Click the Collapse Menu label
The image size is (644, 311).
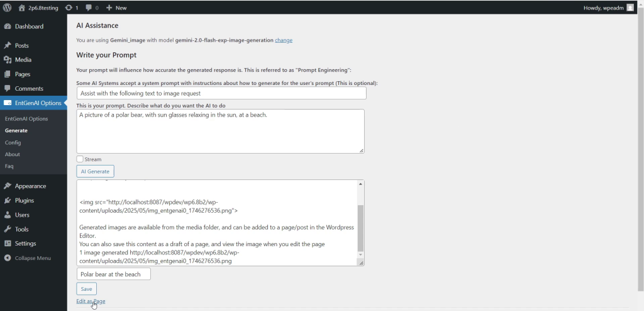(33, 258)
